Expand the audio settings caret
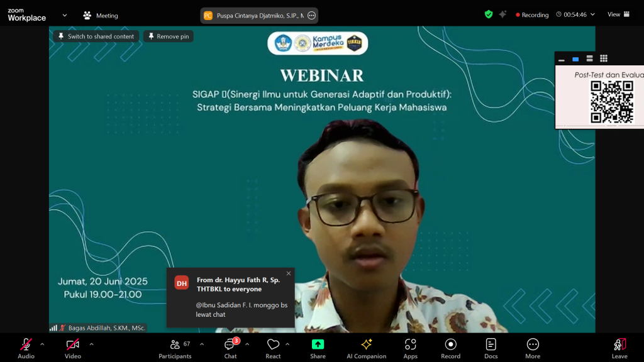The height and width of the screenshot is (362, 644). point(42,344)
